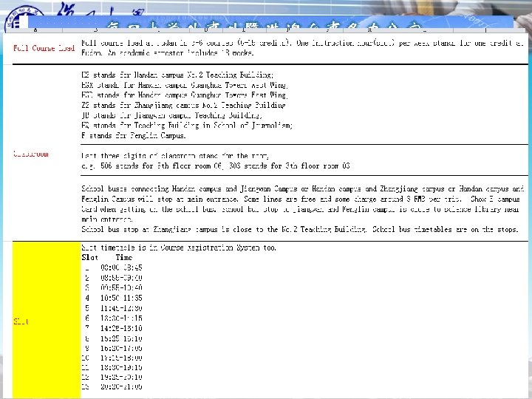Image resolution: width=532 pixels, height=399 pixels.
Task: Select slot 11 time 18:30-19:15
Action: [x=121, y=367]
